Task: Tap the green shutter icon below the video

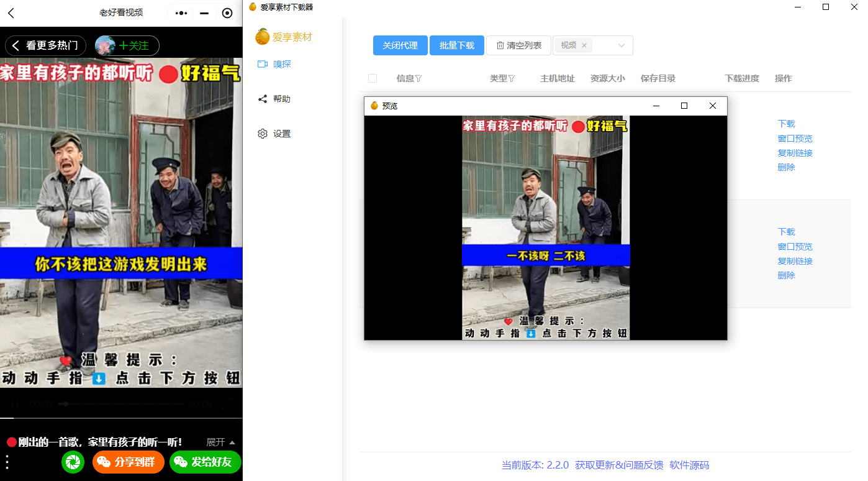Action: click(73, 462)
